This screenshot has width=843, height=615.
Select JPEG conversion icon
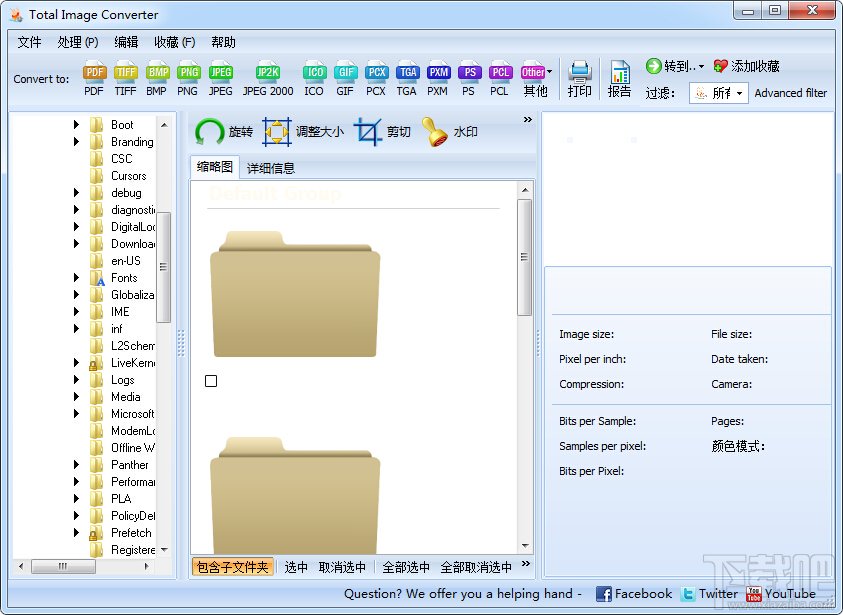(220, 78)
